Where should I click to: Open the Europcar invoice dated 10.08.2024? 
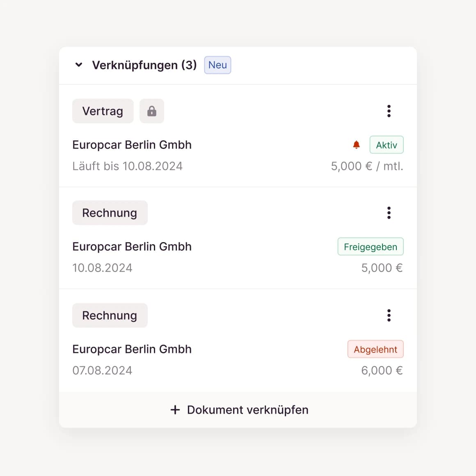pyautogui.click(x=132, y=247)
